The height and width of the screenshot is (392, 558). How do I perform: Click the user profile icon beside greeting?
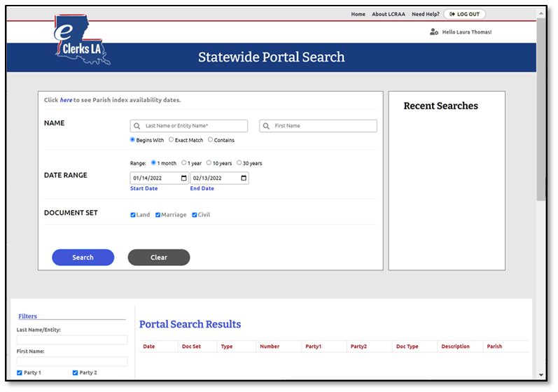434,32
